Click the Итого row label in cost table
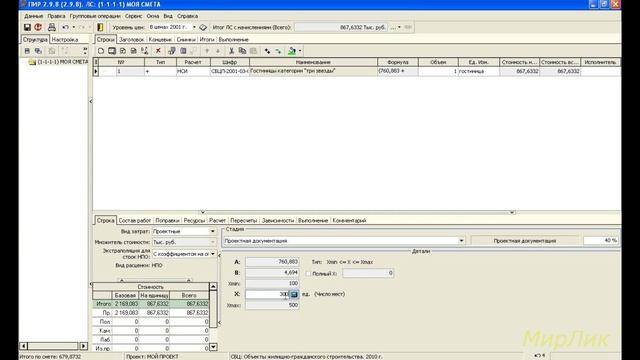This screenshot has height=360, width=640. click(x=103, y=304)
